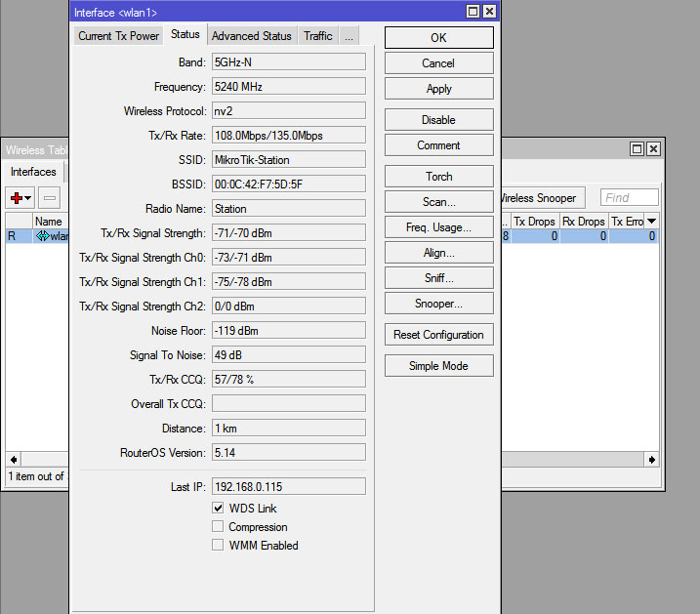Close the Wireless Tables window
700x614 pixels.
[653, 149]
